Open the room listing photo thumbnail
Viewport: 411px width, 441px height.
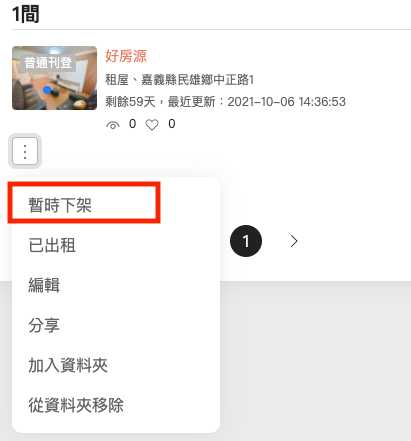[54, 78]
